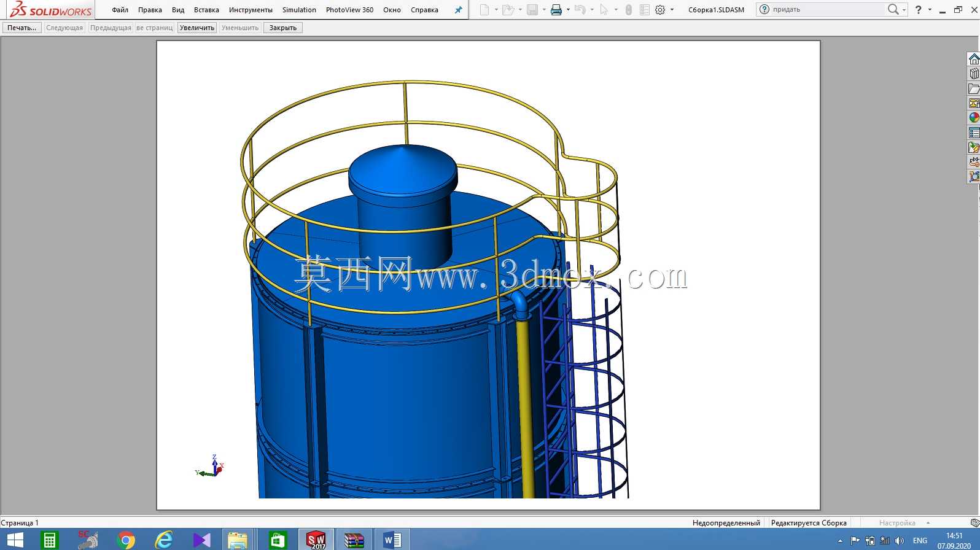Open Internet Explorer from taskbar
This screenshot has width=980, height=550.
[x=163, y=540]
